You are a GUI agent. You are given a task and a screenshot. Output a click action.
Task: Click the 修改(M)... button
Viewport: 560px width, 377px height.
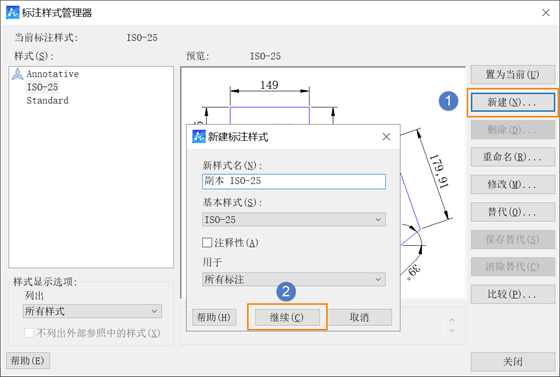pyautogui.click(x=512, y=184)
